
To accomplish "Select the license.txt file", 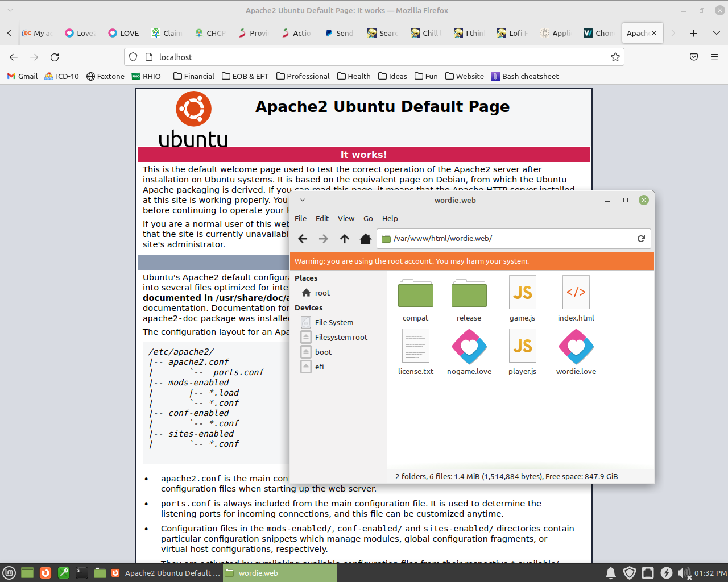I will pyautogui.click(x=415, y=346).
